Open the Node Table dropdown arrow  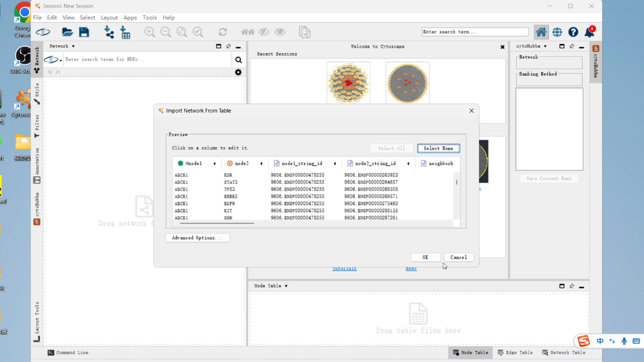(x=286, y=286)
